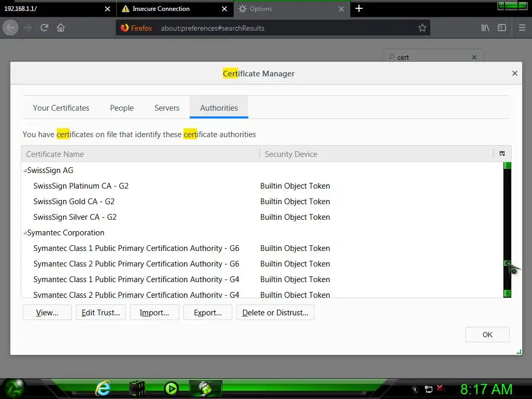Click the scrollbar up arrow in certificate list
Image resolution: width=532 pixels, height=399 pixels.
pyautogui.click(x=507, y=166)
